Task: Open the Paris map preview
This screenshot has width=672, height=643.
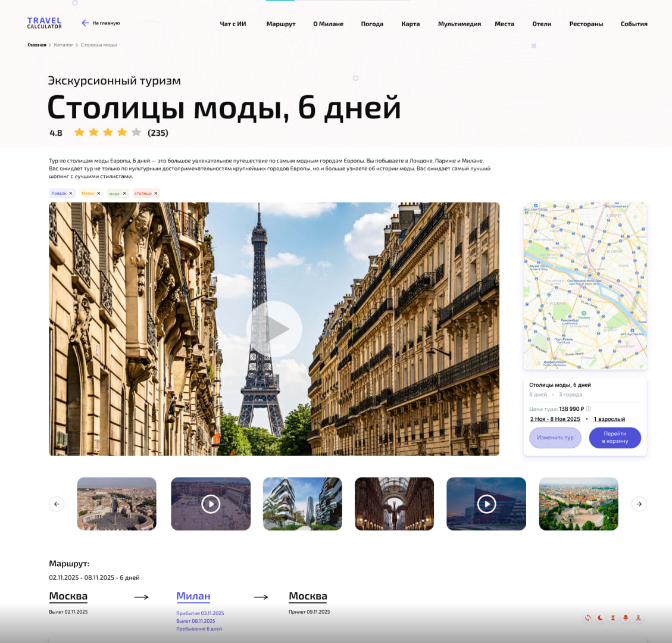Action: (x=585, y=286)
